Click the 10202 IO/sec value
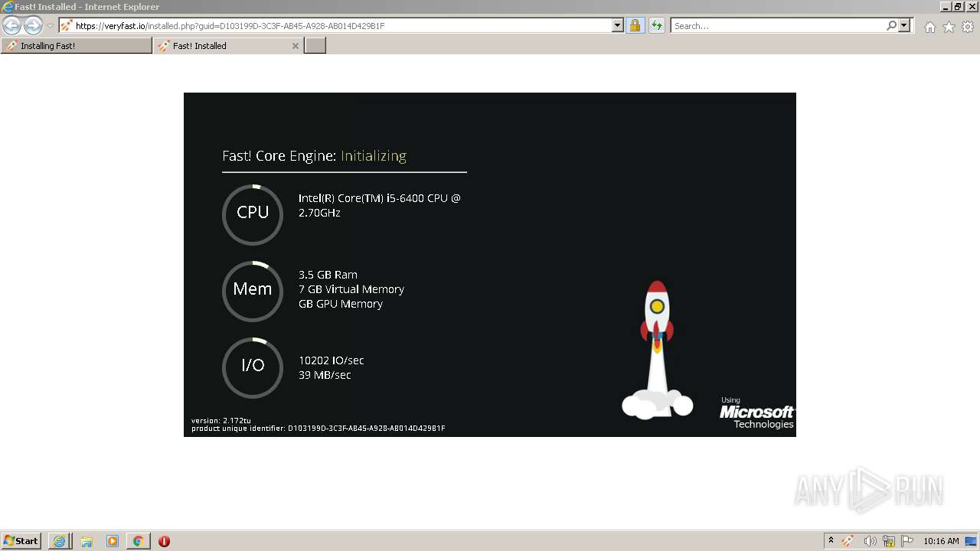Viewport: 980px width, 551px height. pyautogui.click(x=332, y=360)
